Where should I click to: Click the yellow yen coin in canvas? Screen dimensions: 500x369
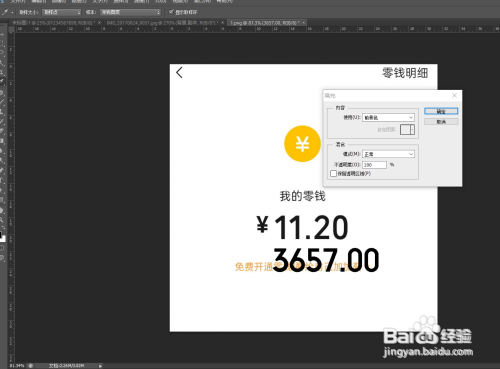pos(302,144)
